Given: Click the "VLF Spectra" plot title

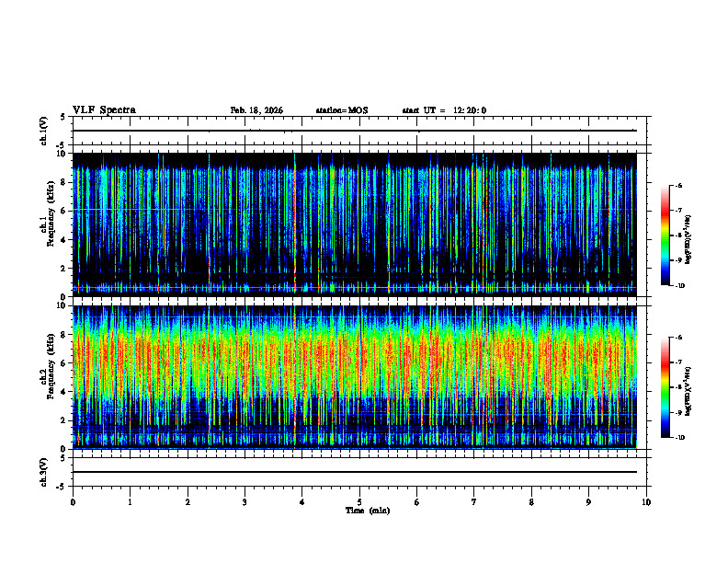Looking at the screenshot, I should (x=104, y=110).
